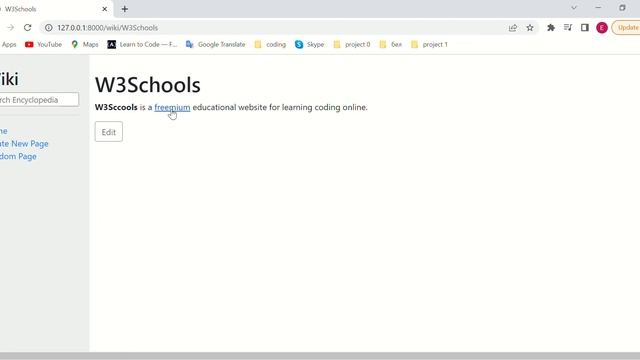Open the bookmarks folder between project 0 and project 1

tap(391, 44)
